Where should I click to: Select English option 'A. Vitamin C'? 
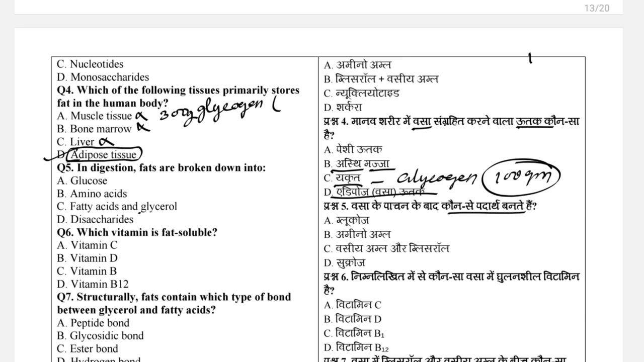click(88, 245)
